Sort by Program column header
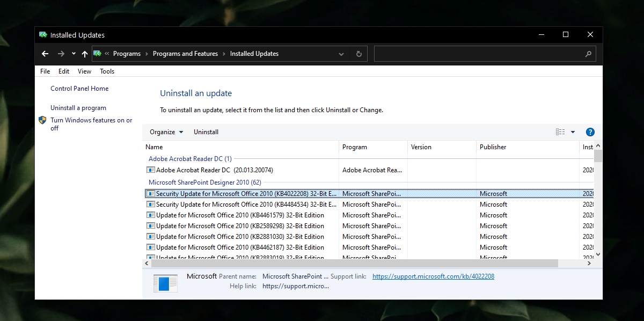The width and height of the screenshot is (644, 321). [x=373, y=147]
